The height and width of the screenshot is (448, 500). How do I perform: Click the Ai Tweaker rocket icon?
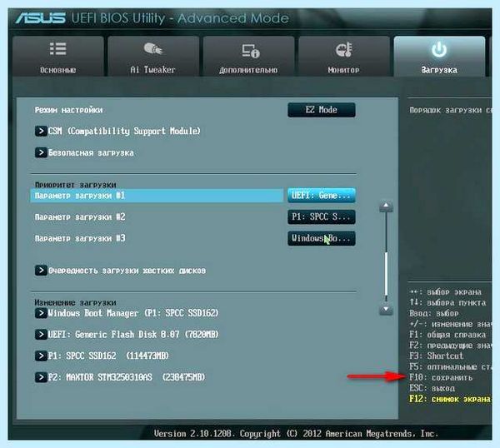[153, 49]
